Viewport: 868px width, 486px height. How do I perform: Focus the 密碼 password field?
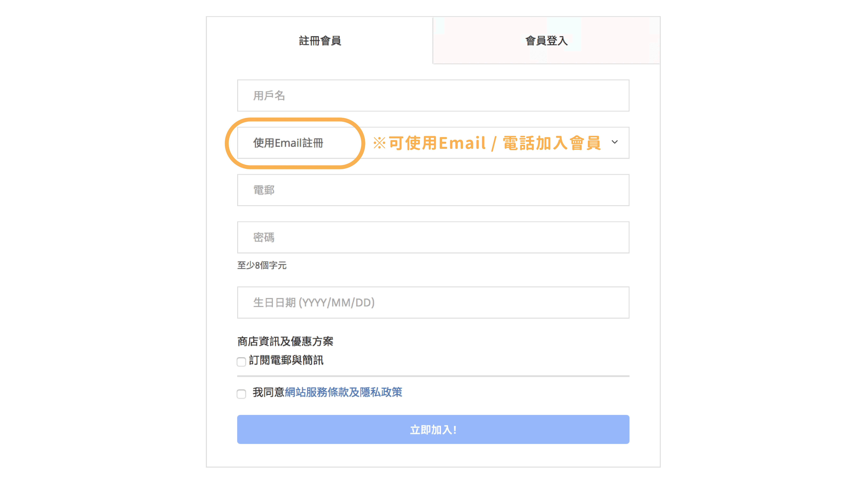point(433,237)
